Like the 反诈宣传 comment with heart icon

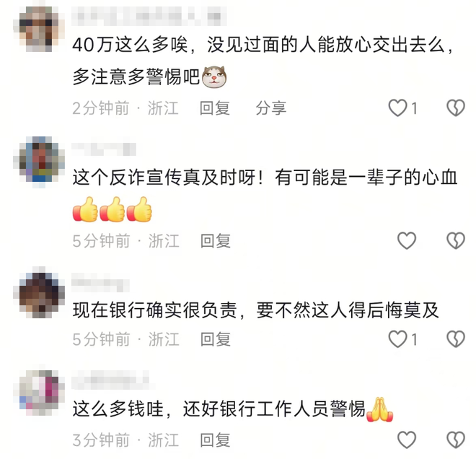pyautogui.click(x=407, y=240)
